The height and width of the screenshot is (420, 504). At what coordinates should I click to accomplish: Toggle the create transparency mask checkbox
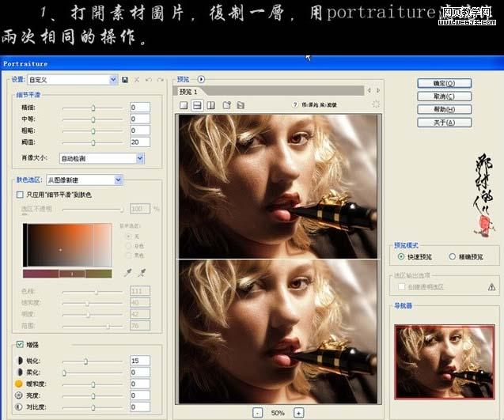[401, 286]
